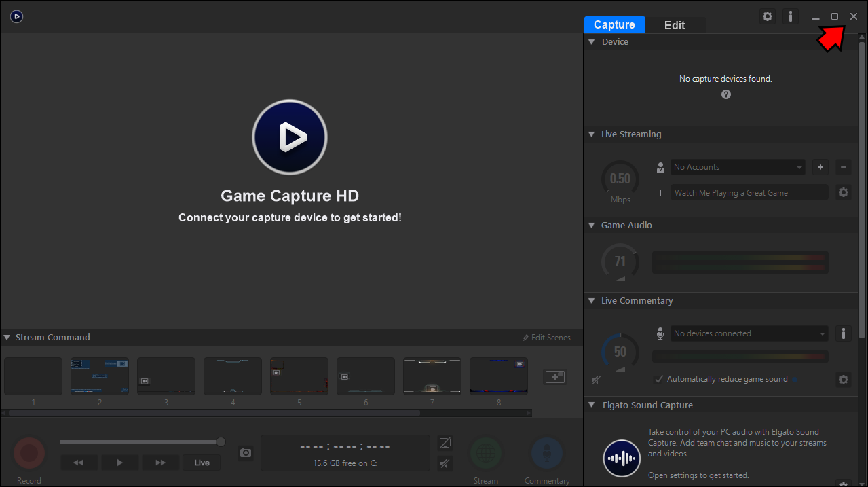This screenshot has height=487, width=868.
Task: Click the help question mark under Device
Action: click(725, 95)
